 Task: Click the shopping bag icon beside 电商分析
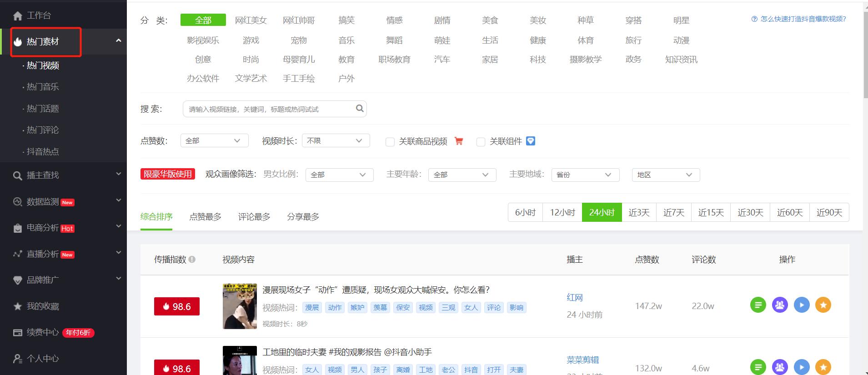18,228
